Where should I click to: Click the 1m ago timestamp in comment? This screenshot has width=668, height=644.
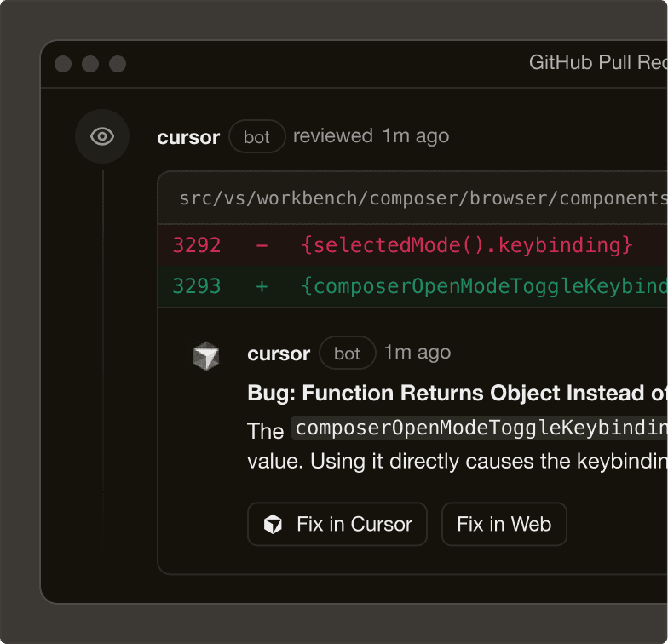[417, 353]
